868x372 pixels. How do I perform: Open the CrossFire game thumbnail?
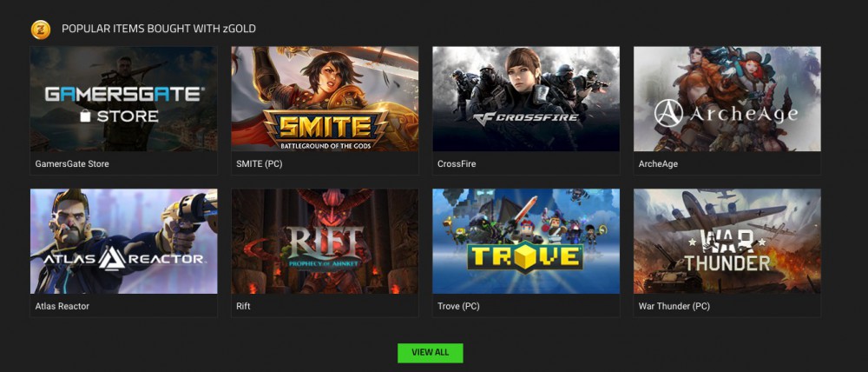click(526, 99)
